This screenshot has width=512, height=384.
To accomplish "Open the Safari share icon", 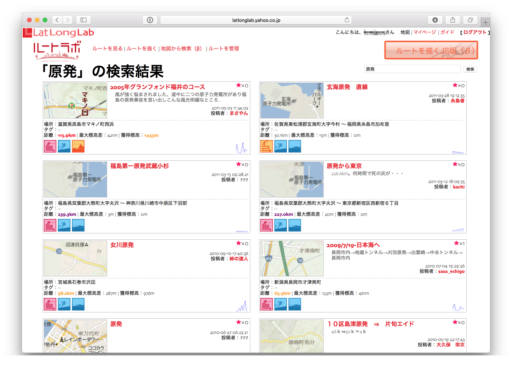I will pyautogui.click(x=452, y=20).
